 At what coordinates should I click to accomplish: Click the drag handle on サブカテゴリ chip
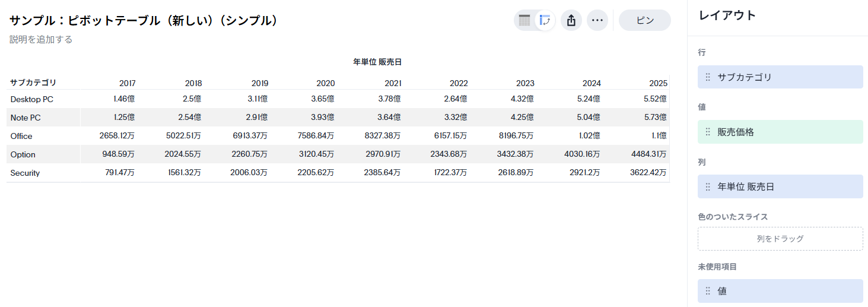point(708,77)
